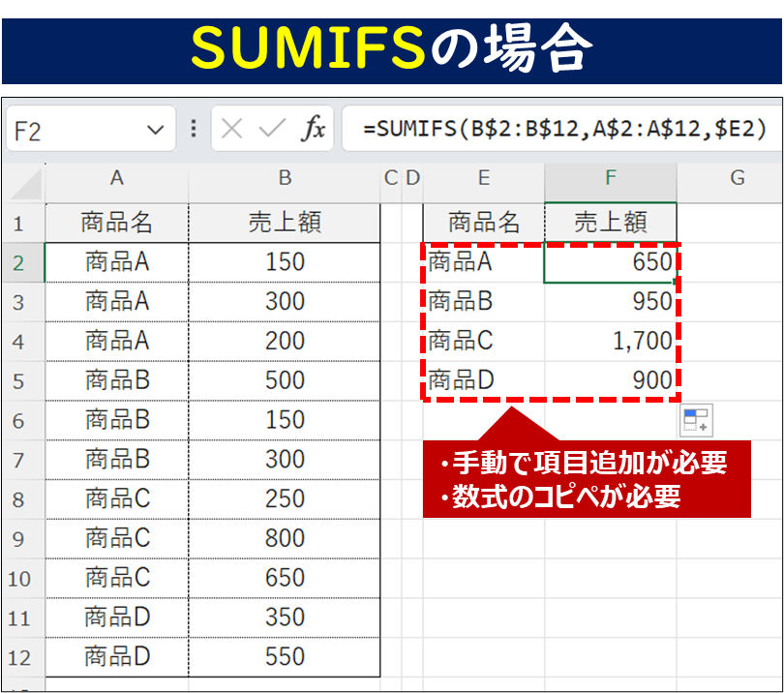
Task: Select cell E5 with 商品D
Action: click(483, 380)
